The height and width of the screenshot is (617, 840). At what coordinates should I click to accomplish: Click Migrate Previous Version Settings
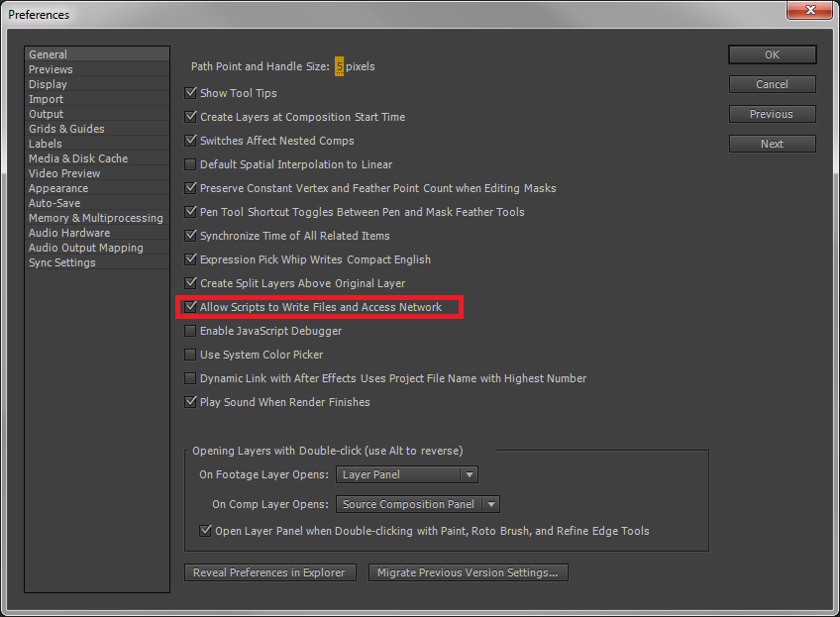468,572
